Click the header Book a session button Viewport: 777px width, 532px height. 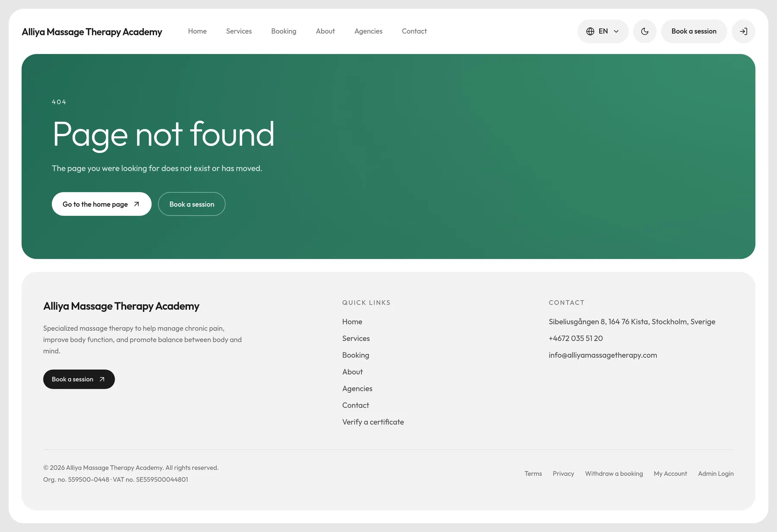tap(694, 31)
